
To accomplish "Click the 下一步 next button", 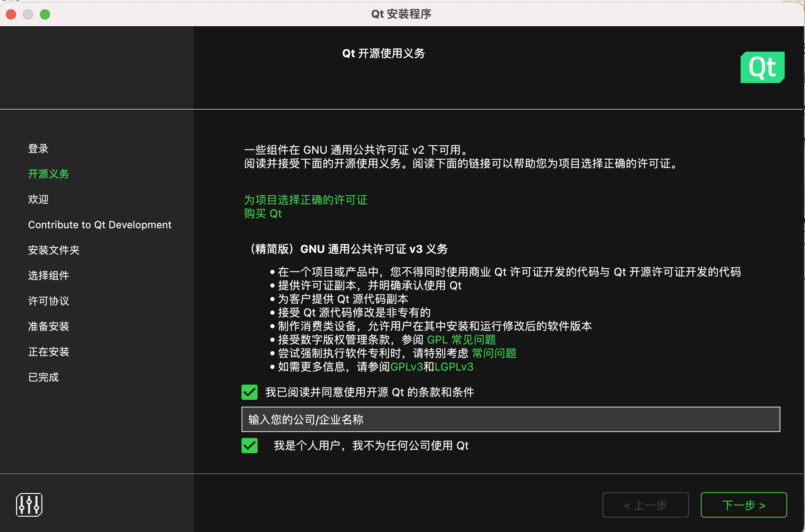I will click(x=744, y=505).
